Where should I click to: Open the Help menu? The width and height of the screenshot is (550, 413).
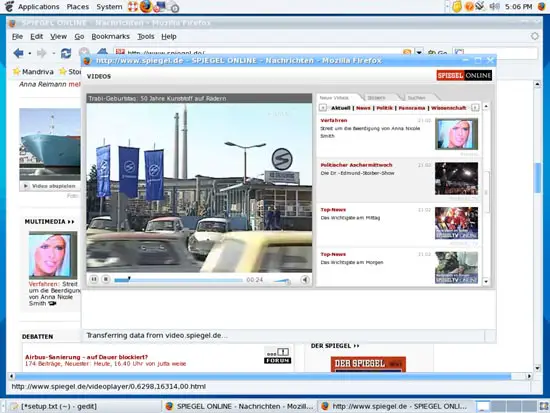pyautogui.click(x=169, y=36)
